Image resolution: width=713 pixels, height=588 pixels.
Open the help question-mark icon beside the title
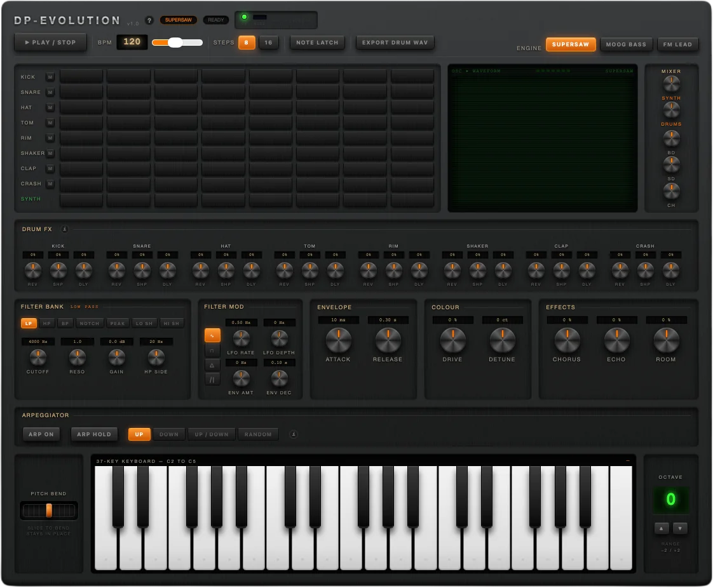tap(149, 20)
